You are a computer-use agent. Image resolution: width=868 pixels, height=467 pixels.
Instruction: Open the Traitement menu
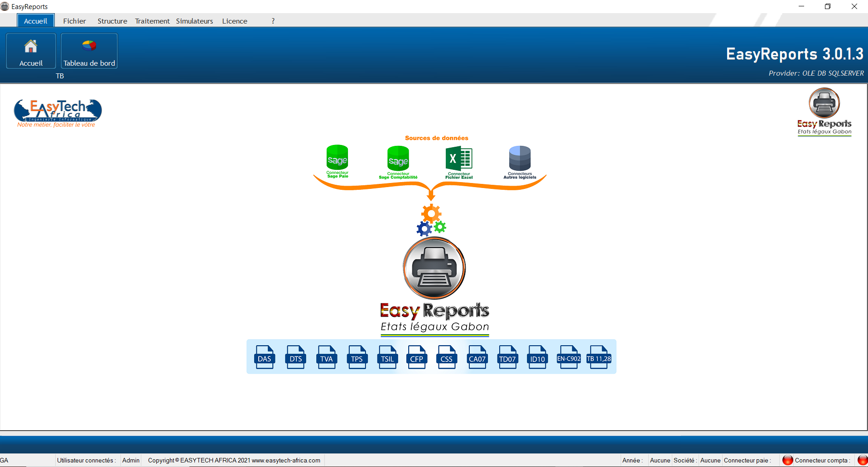[x=152, y=21]
